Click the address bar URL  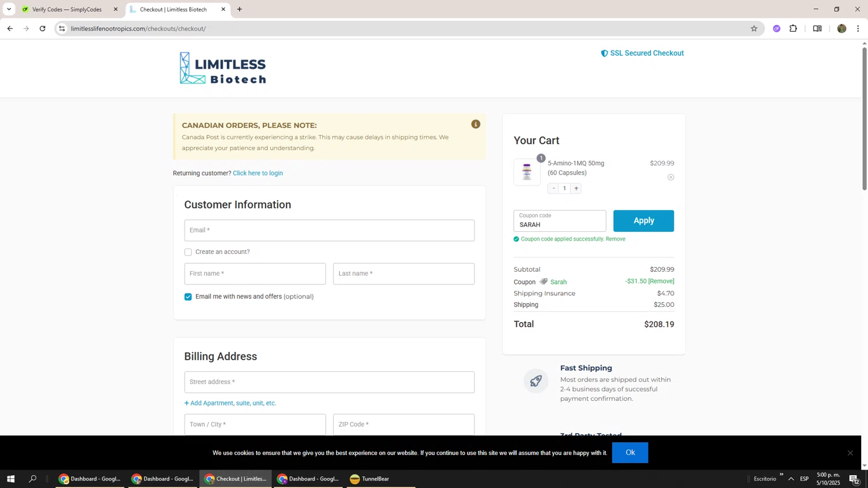[138, 28]
